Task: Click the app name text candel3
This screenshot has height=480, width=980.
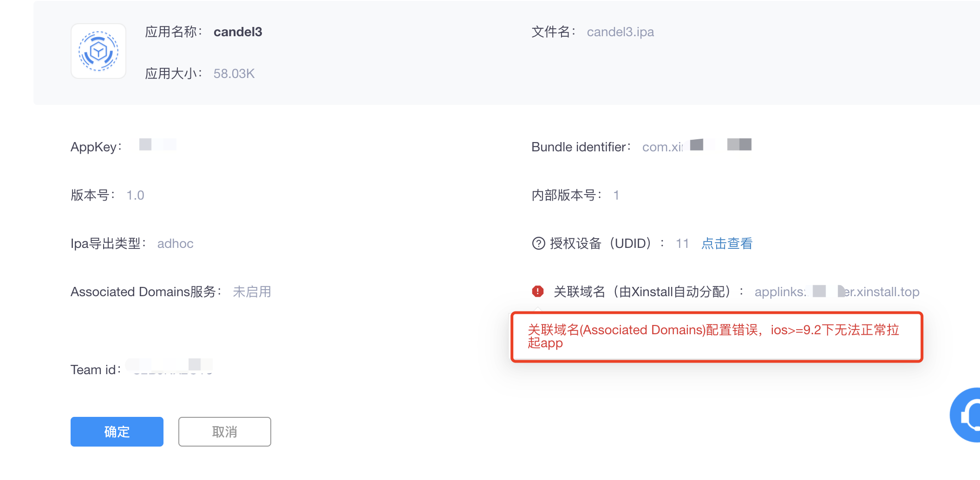Action: click(x=238, y=32)
